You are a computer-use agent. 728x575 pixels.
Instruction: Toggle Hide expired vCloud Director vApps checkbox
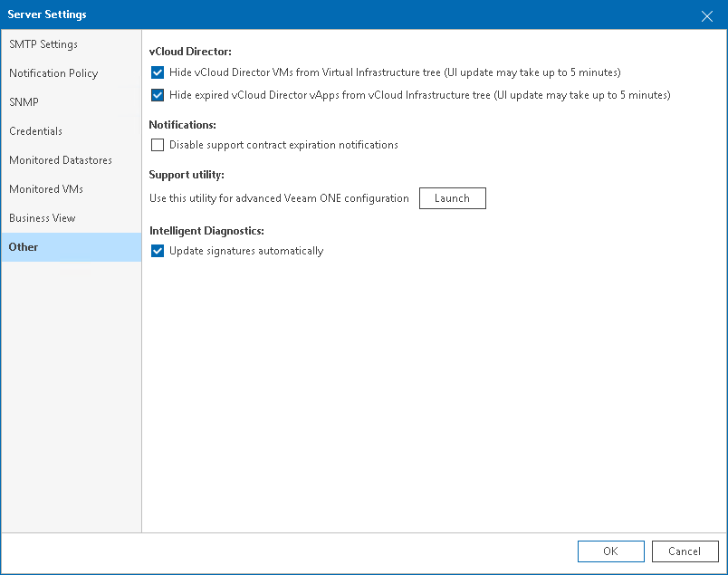158,95
